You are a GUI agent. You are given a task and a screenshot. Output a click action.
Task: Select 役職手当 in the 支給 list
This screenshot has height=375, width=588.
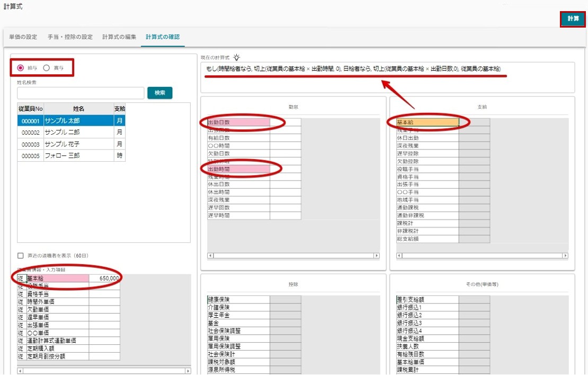tap(427, 169)
